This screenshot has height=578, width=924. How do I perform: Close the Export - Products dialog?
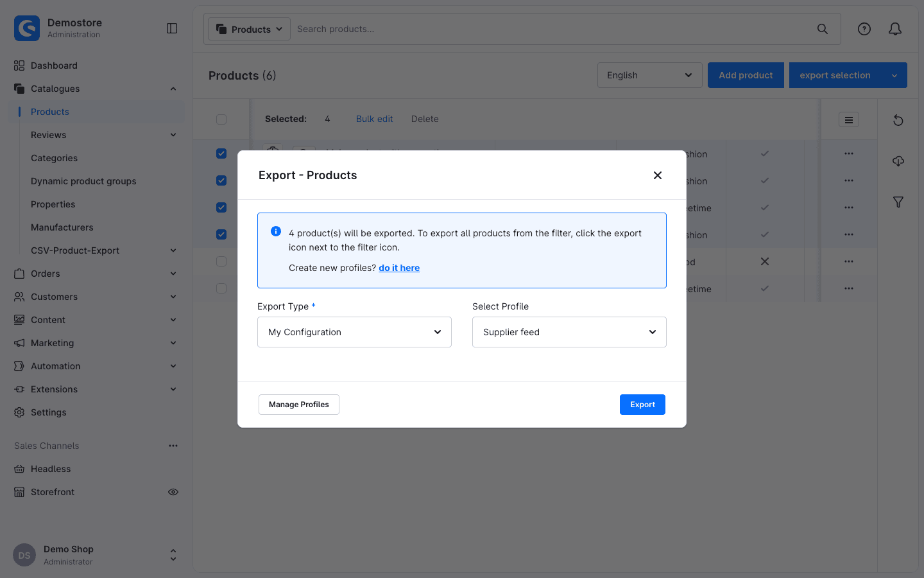pyautogui.click(x=658, y=175)
